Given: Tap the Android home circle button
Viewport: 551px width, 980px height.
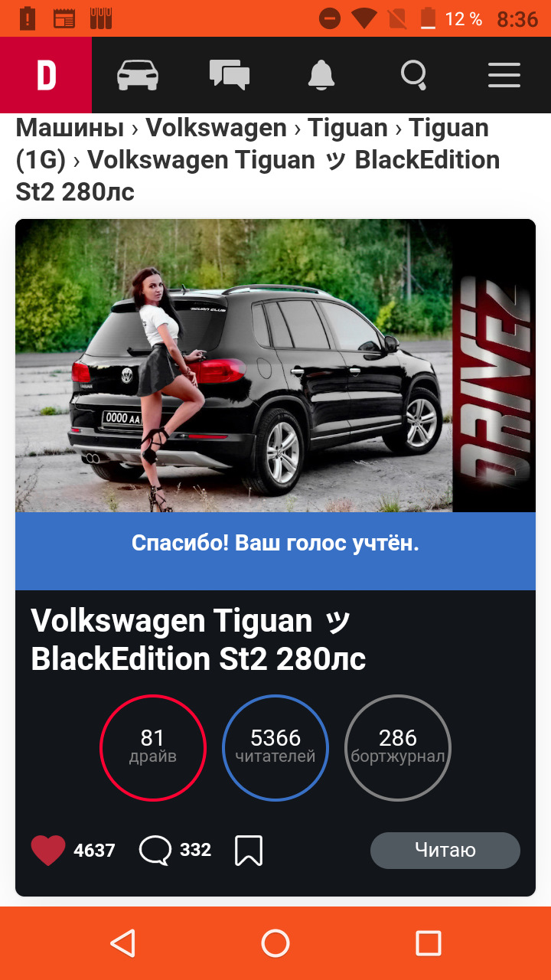Looking at the screenshot, I should pos(275,943).
